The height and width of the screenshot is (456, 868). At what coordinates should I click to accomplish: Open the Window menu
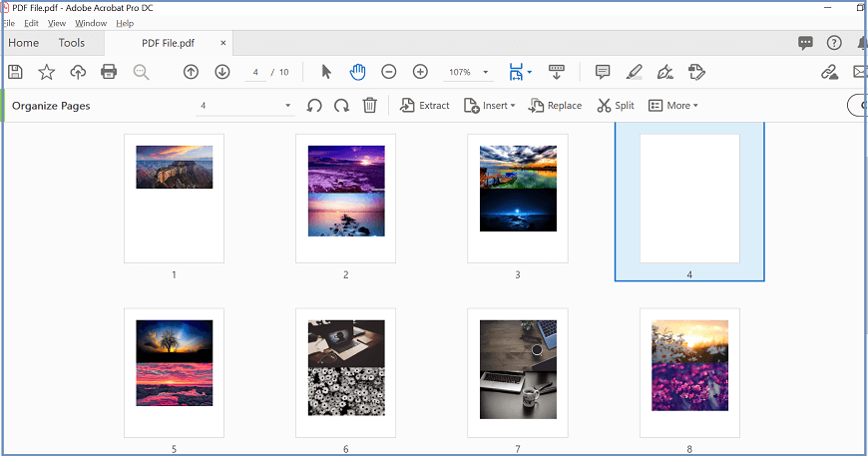tap(91, 23)
